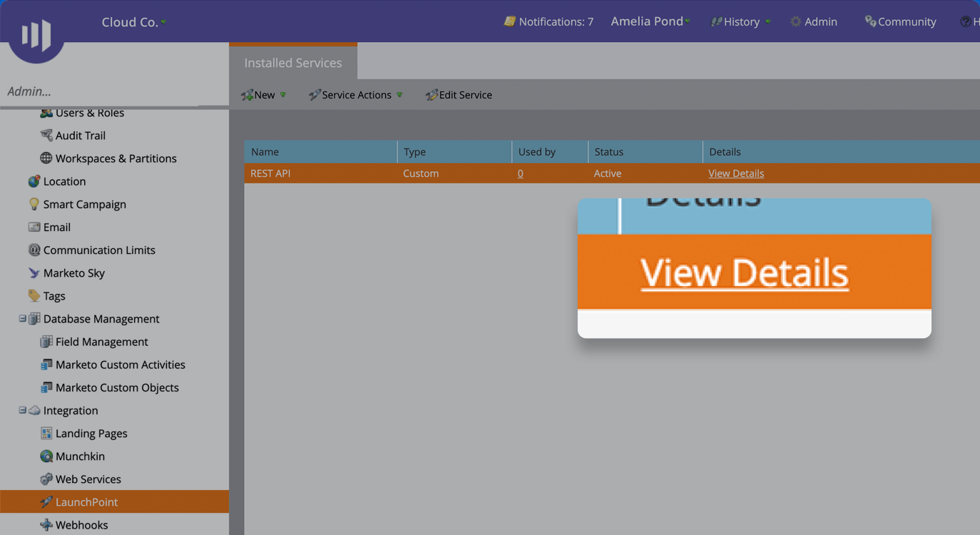This screenshot has height=535, width=980.
Task: Click the Marketo logo icon
Action: tap(36, 34)
